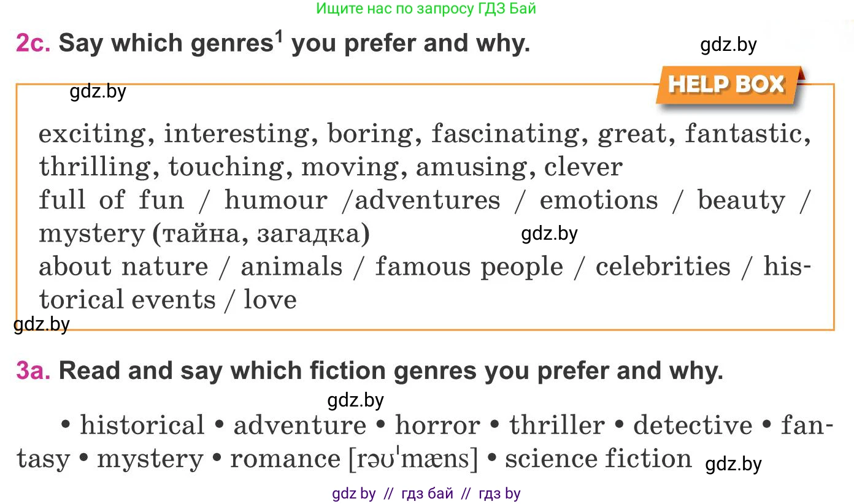Image resolution: width=854 pixels, height=504 pixels.
Task: Click the word "exciting" in the help box
Action: (x=92, y=134)
